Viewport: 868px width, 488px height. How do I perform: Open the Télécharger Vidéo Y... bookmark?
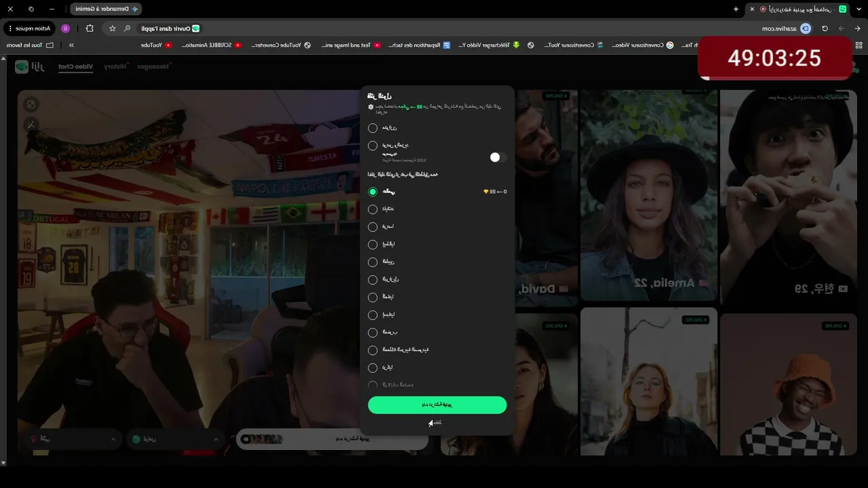pos(488,45)
